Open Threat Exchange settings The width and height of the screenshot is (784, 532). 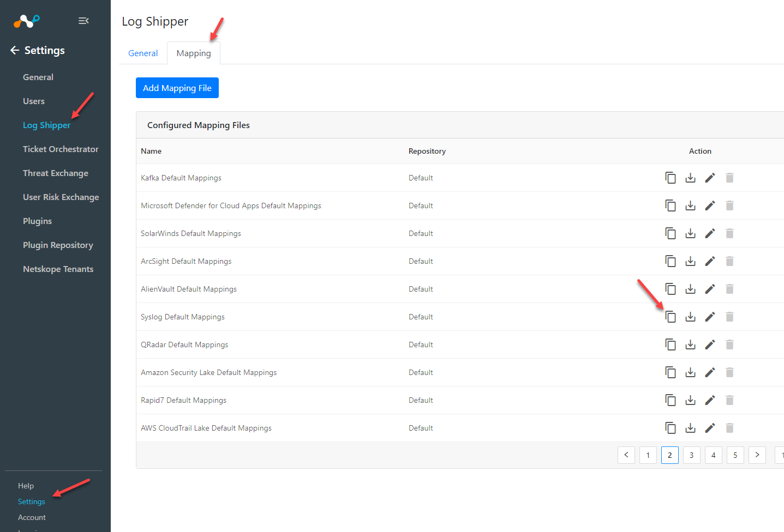[56, 173]
